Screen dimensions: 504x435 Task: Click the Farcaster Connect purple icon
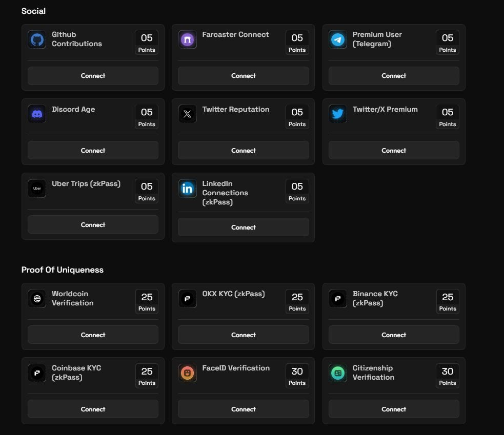pos(187,39)
